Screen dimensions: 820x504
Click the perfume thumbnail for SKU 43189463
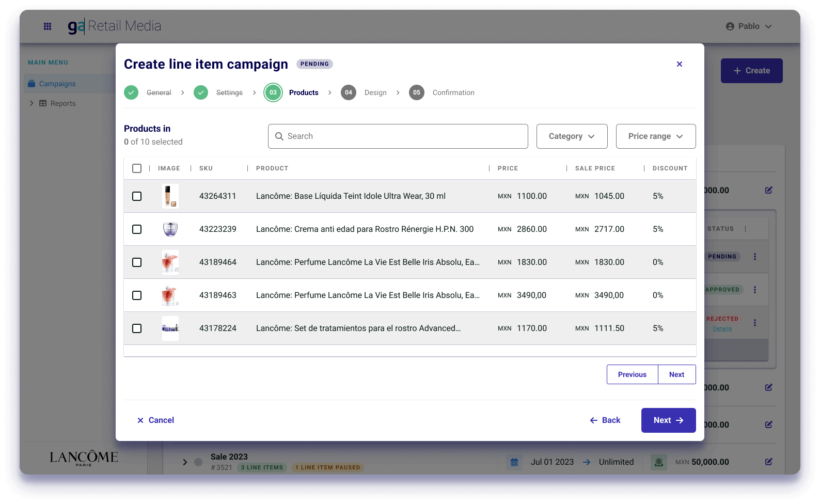pyautogui.click(x=170, y=295)
